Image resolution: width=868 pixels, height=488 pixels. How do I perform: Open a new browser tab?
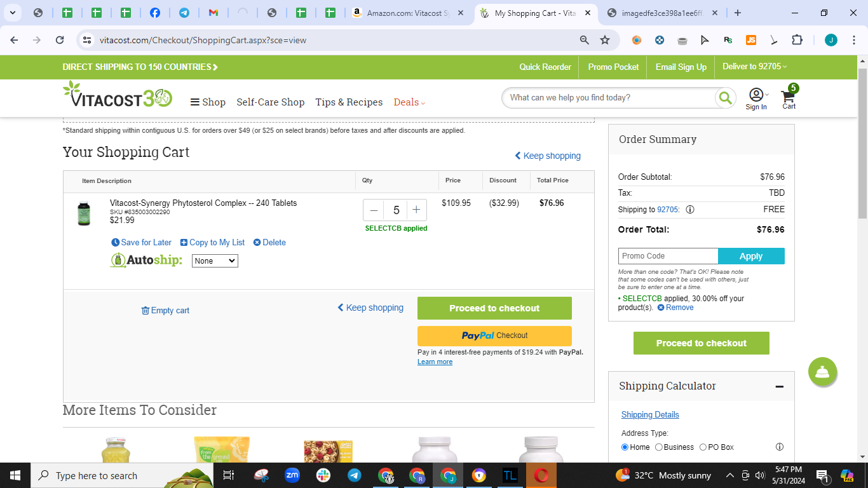coord(738,13)
